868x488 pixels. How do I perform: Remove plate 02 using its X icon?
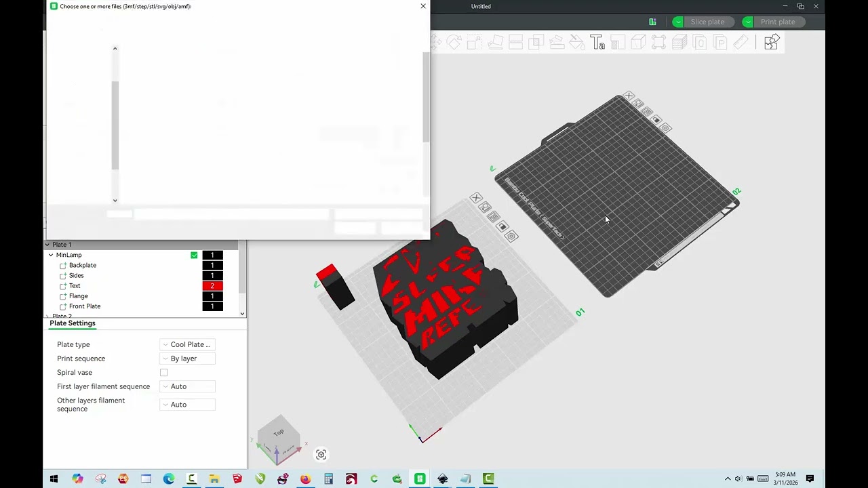coord(629,96)
